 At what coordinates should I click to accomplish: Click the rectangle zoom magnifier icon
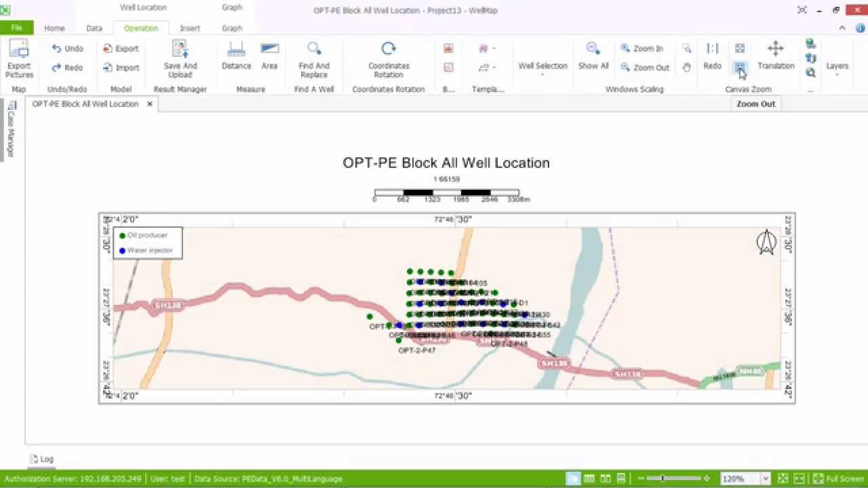pyautogui.click(x=687, y=48)
